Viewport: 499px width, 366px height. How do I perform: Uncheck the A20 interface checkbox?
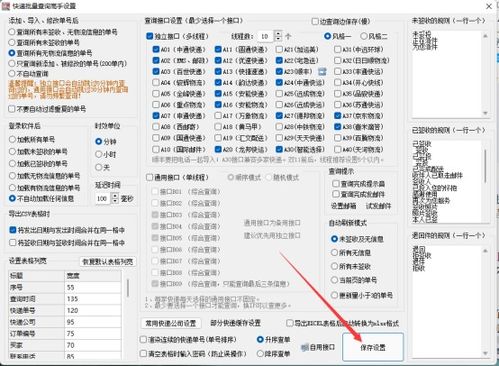pos(218,149)
